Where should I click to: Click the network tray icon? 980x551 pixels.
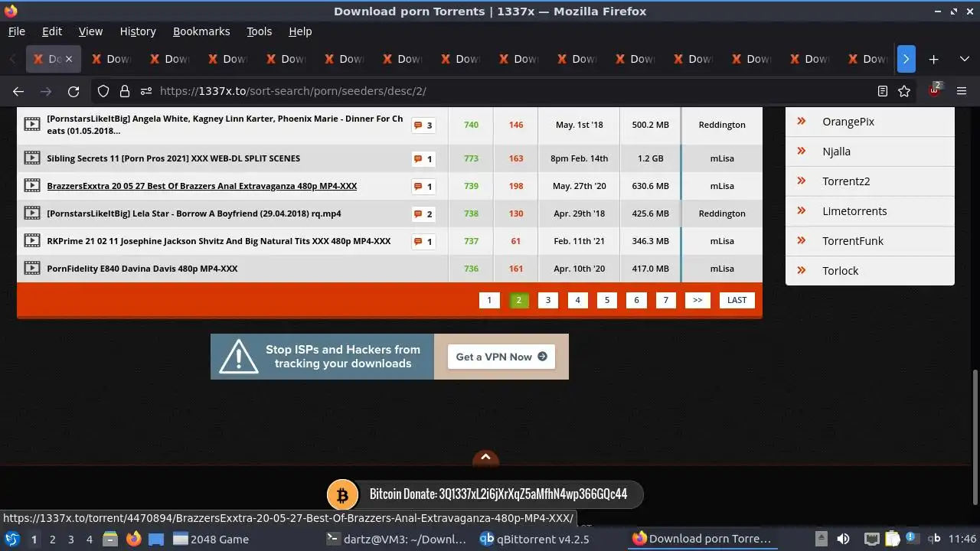871,539
